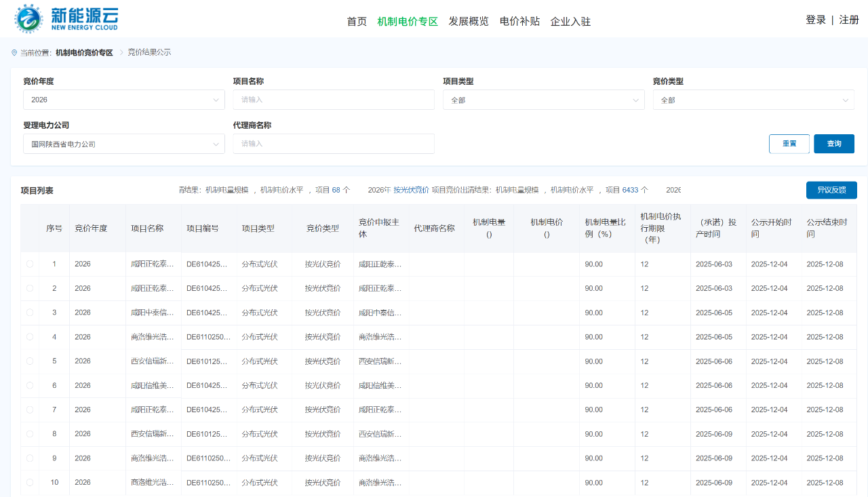Click the New Energy Cloud logo

[x=66, y=18]
